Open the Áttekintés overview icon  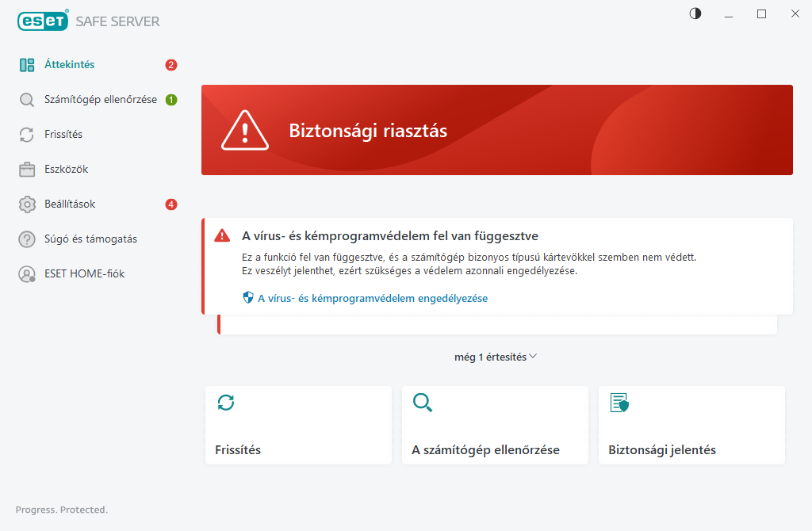(27, 64)
